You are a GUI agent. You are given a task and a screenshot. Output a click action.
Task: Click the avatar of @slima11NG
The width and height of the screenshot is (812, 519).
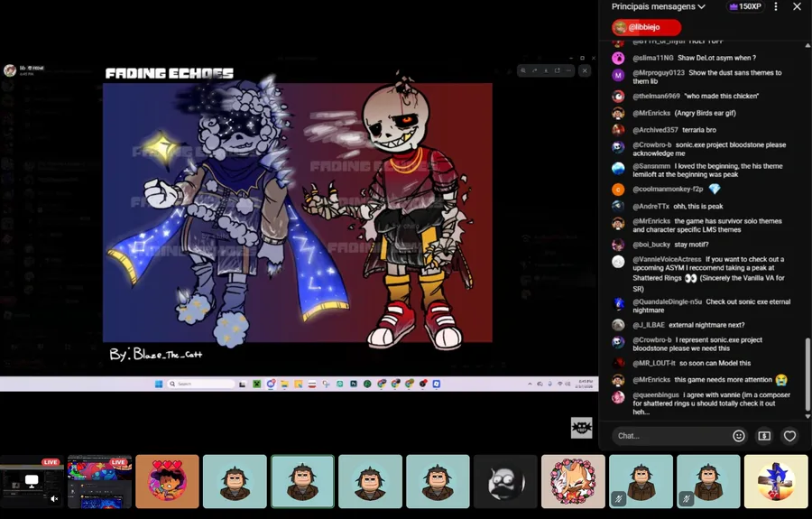pyautogui.click(x=618, y=58)
